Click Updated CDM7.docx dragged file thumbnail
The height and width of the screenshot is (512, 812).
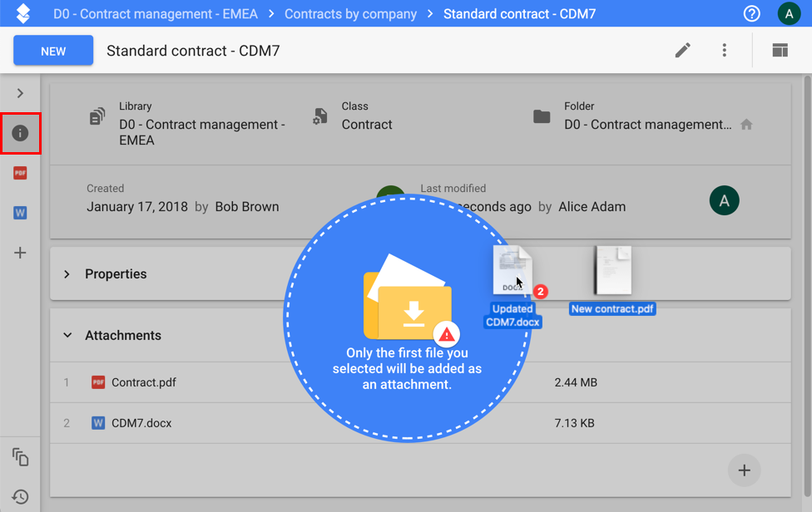512,270
